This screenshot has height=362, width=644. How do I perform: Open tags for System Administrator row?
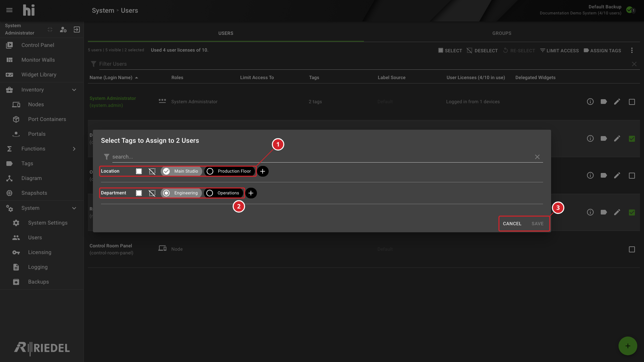pyautogui.click(x=604, y=102)
